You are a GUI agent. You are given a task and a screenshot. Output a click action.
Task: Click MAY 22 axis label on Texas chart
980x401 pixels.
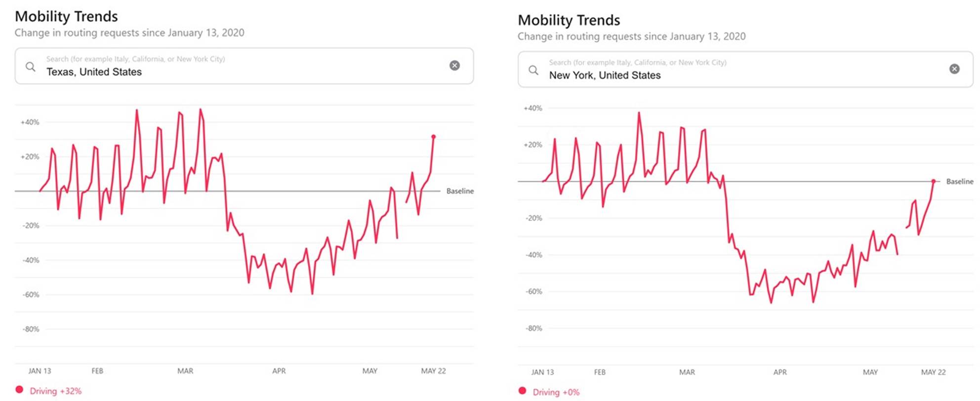pyautogui.click(x=433, y=371)
